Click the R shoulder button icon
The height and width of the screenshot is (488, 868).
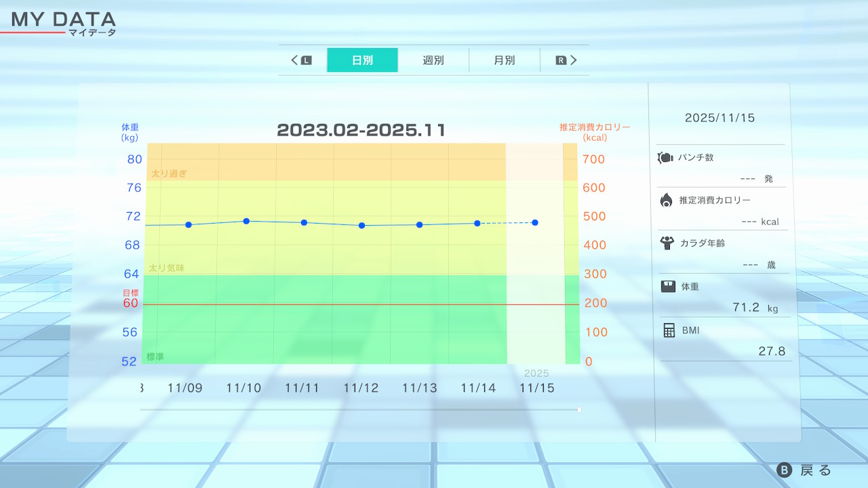point(561,60)
